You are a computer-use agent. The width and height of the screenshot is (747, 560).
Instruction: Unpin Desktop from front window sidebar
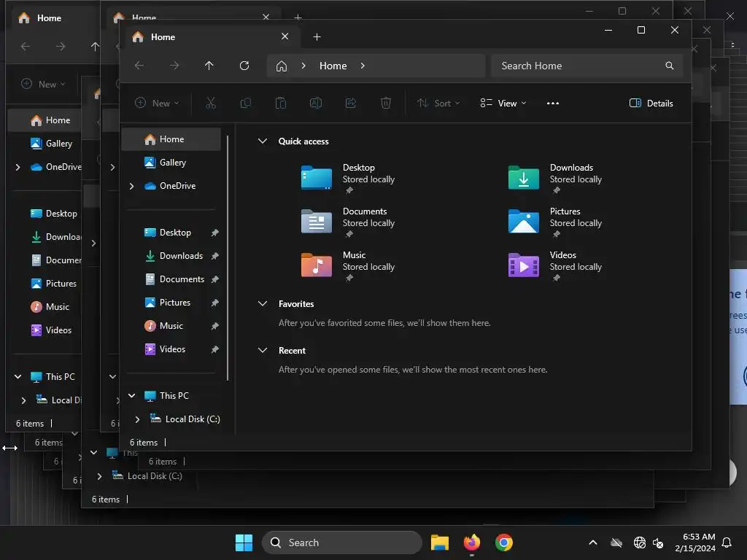pyautogui.click(x=215, y=233)
